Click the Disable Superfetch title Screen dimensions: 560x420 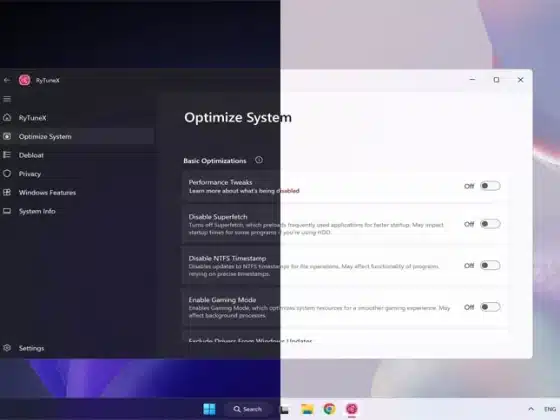tap(218, 217)
